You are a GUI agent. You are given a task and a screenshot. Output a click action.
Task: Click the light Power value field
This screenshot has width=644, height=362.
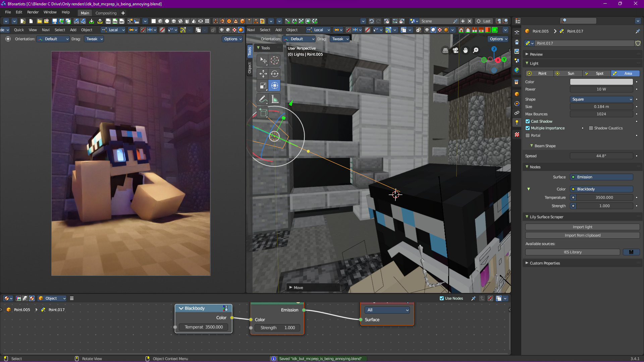601,89
